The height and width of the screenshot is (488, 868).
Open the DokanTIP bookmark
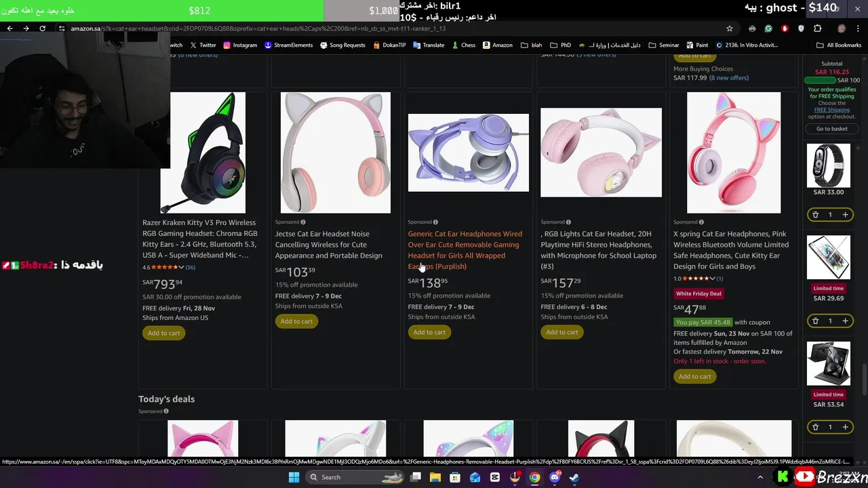389,45
